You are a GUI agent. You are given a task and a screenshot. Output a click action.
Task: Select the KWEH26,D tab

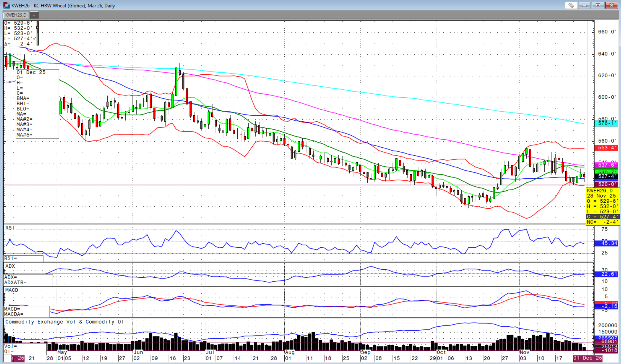pos(16,15)
